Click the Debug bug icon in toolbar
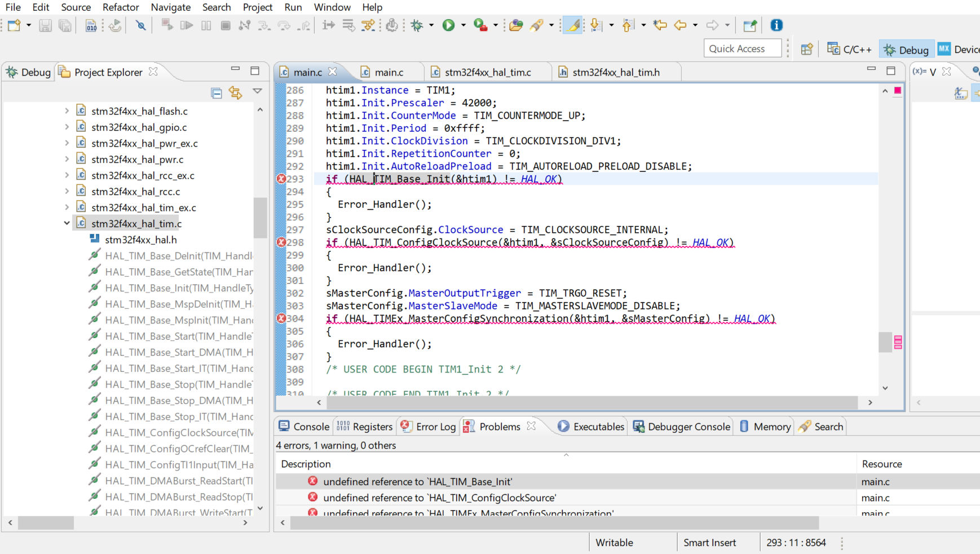The height and width of the screenshot is (554, 980). coord(417,25)
